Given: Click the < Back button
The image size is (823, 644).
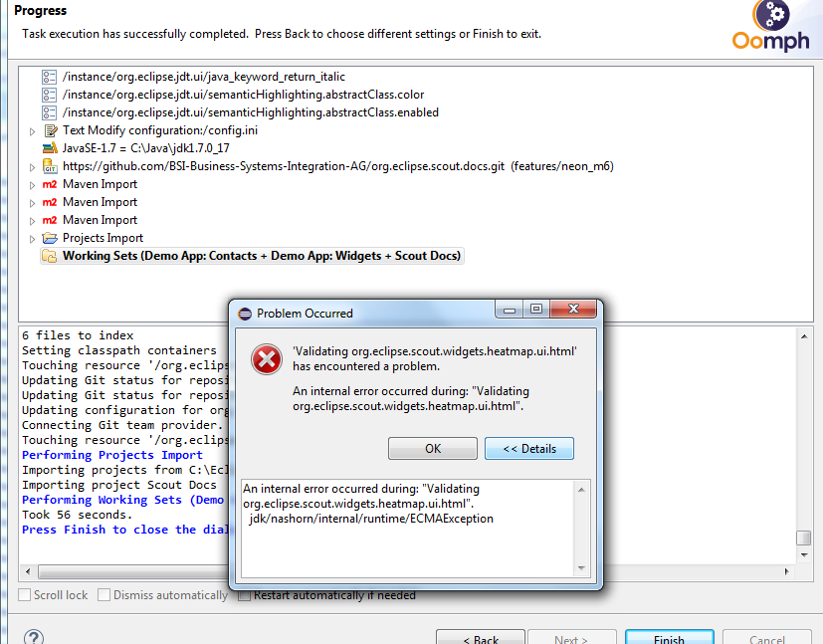Looking at the screenshot, I should click(x=481, y=637).
